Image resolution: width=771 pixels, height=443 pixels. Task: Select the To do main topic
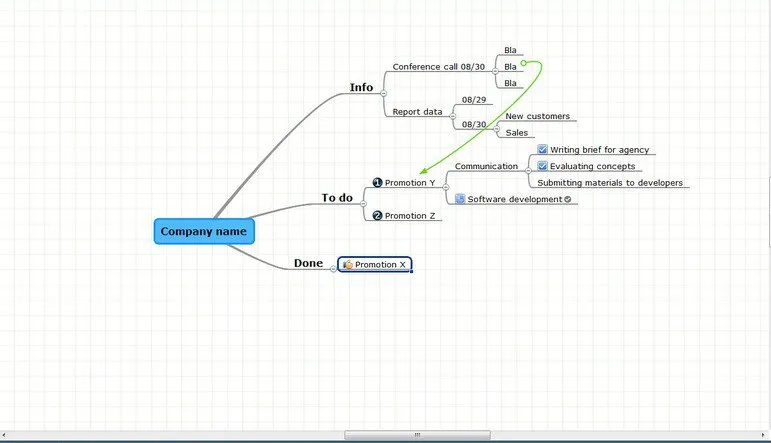click(337, 198)
